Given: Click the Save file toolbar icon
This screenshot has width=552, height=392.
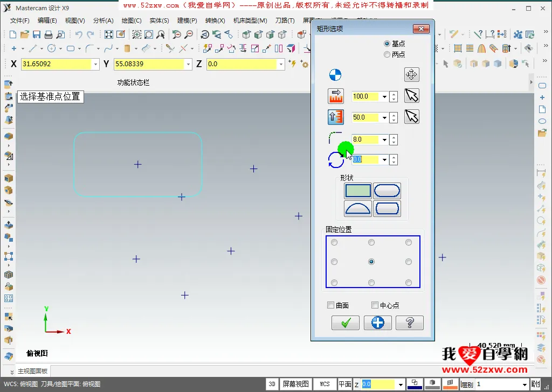Looking at the screenshot, I should tap(37, 34).
